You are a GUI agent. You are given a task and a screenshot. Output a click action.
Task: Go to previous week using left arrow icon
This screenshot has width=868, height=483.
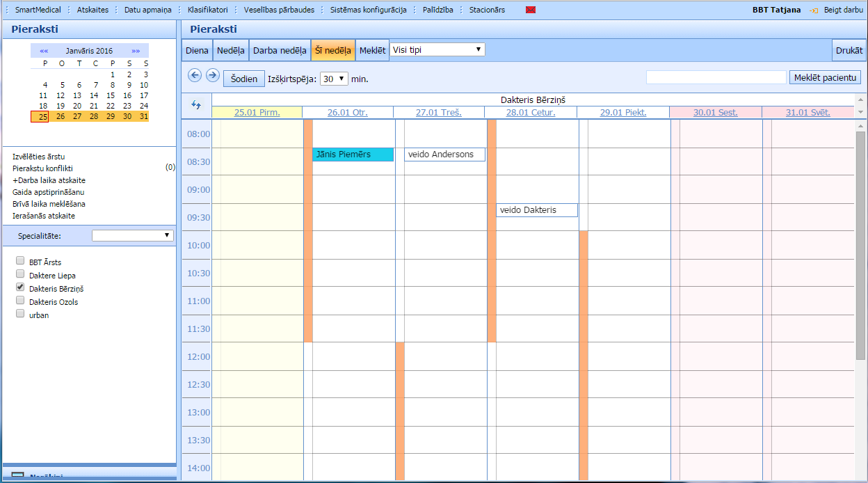(195, 75)
